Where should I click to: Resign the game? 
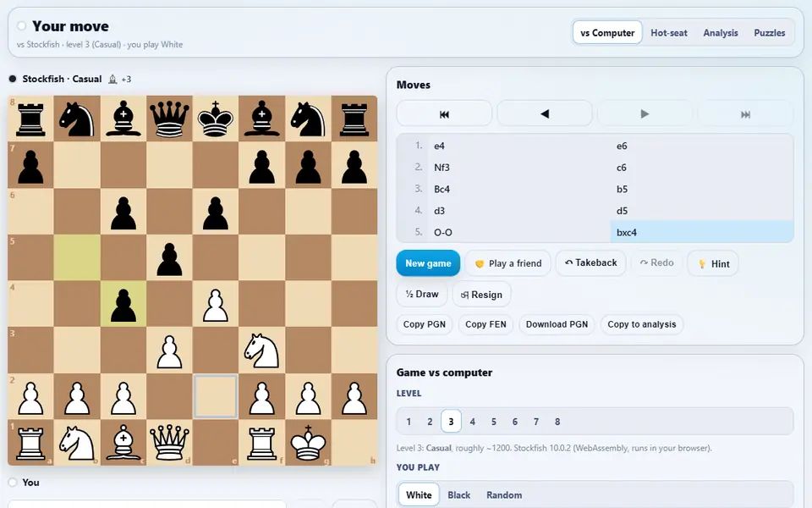481,295
